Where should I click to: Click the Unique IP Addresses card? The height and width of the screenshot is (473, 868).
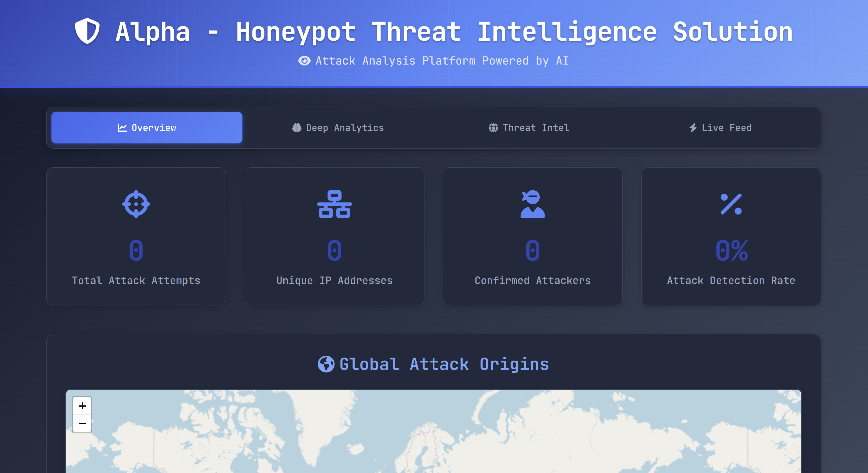pyautogui.click(x=334, y=236)
